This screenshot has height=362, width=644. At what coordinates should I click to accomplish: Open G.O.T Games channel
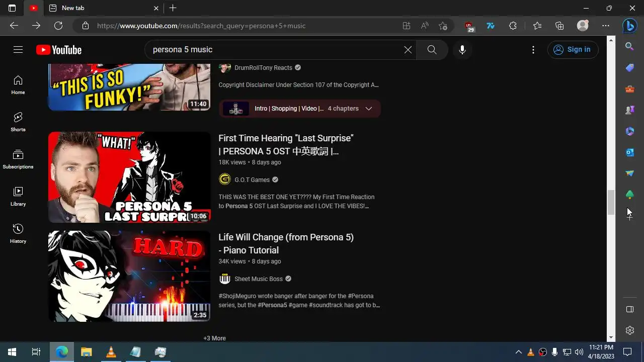(x=252, y=180)
